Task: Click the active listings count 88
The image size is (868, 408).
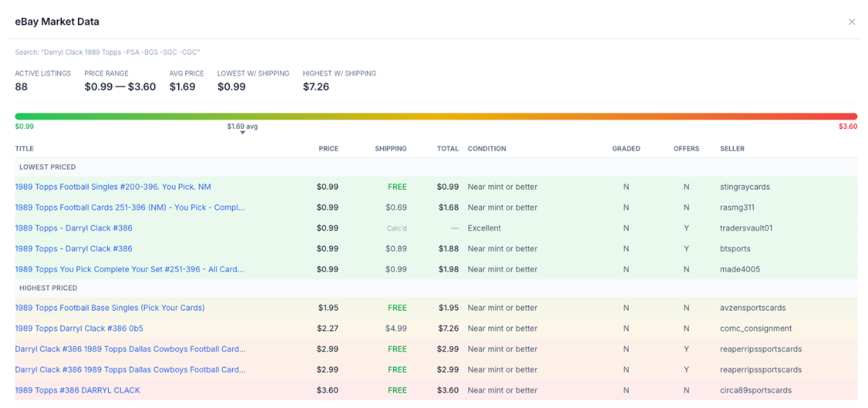Action: point(22,87)
